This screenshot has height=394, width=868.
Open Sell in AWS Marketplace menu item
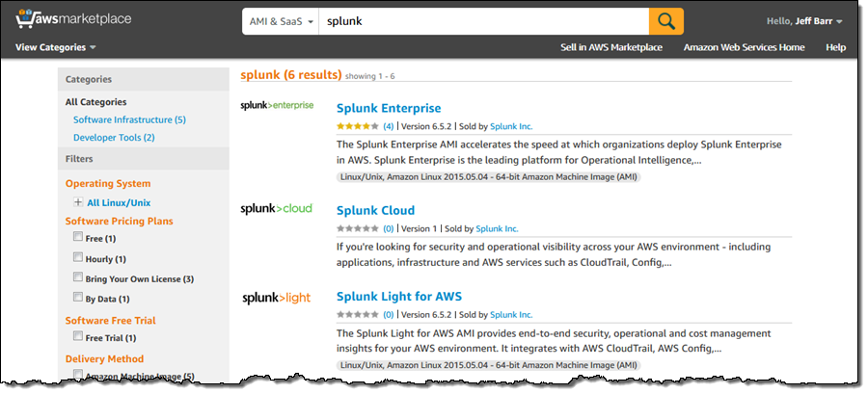coord(611,47)
